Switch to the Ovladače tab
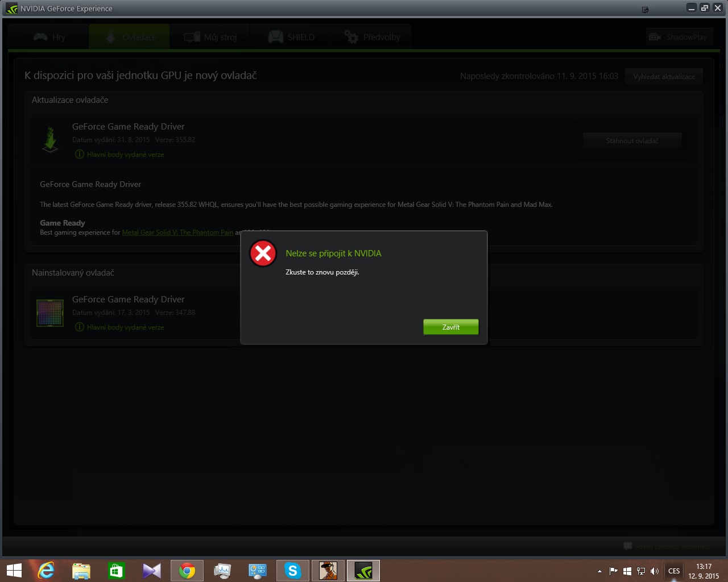This screenshot has height=582, width=728. tap(130, 38)
